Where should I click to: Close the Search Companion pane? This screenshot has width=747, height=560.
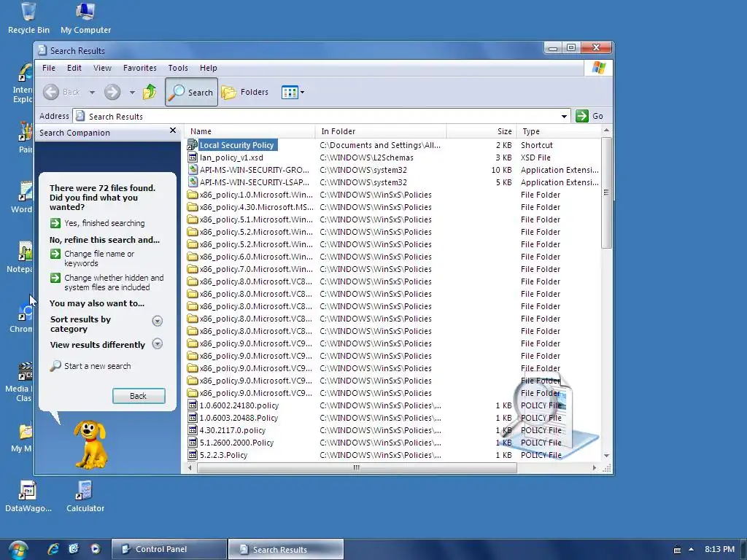coord(173,131)
